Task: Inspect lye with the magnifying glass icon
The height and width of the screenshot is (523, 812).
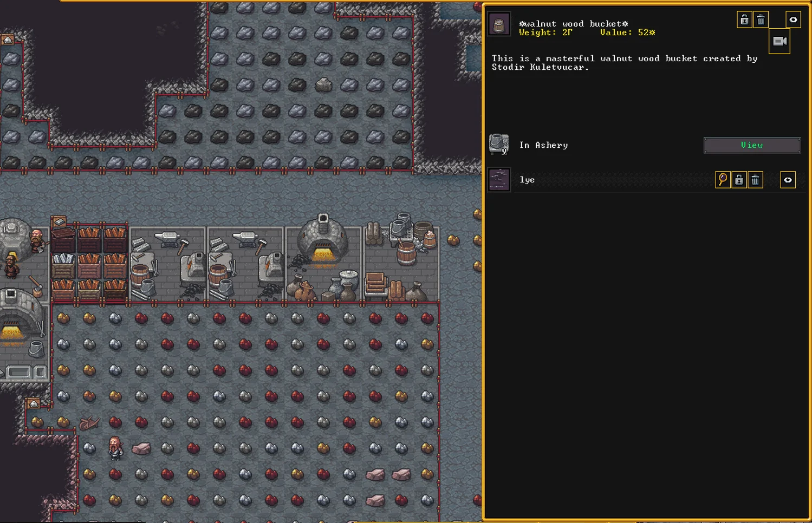Action: click(723, 180)
